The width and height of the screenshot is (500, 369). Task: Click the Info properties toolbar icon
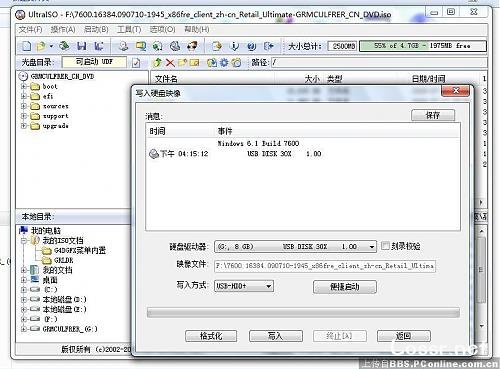(x=235, y=46)
